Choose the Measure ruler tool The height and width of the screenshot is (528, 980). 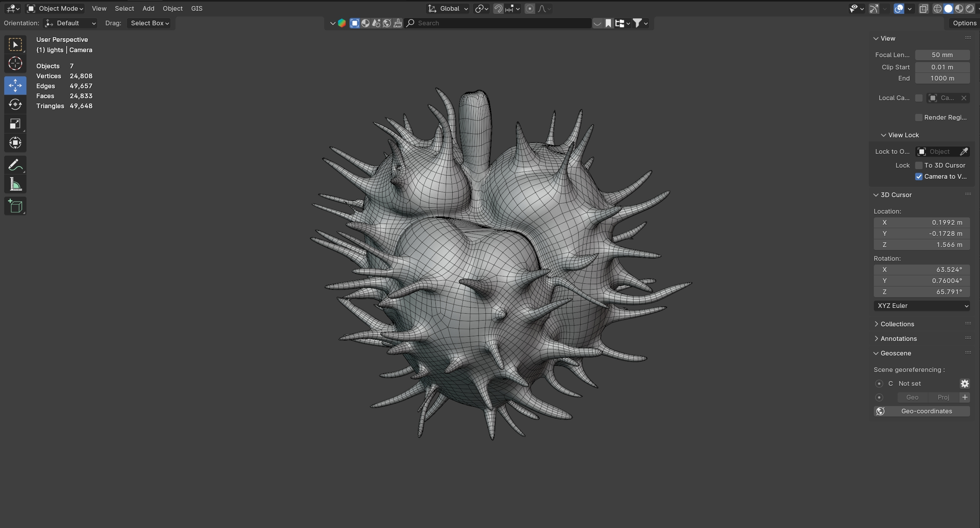pos(15,185)
